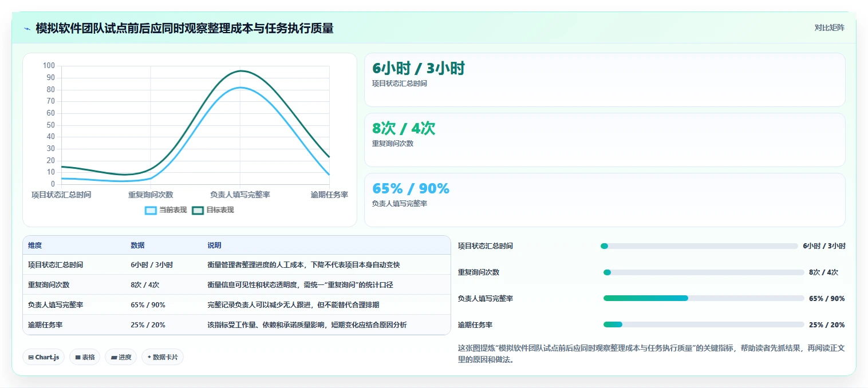
Task: Click table cell 逾期任务率
Action: pos(45,325)
